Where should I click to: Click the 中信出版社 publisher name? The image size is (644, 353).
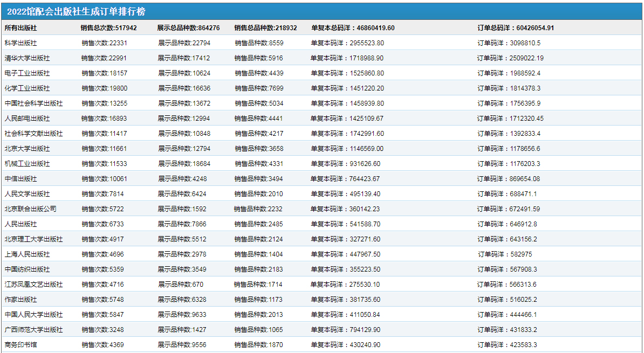tap(20, 179)
